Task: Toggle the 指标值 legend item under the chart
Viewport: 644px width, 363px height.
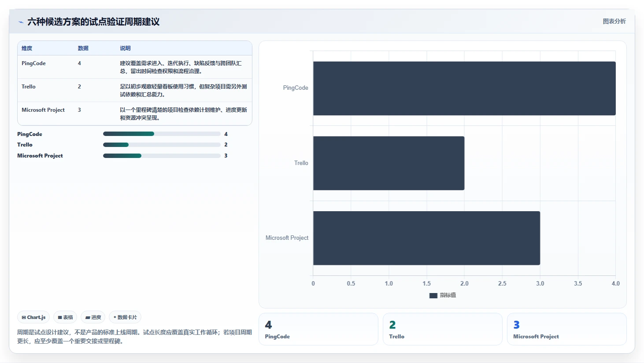Action: pyautogui.click(x=443, y=295)
